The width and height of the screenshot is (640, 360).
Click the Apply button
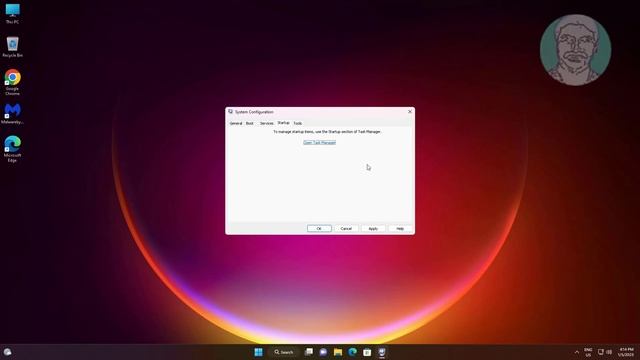click(373, 229)
